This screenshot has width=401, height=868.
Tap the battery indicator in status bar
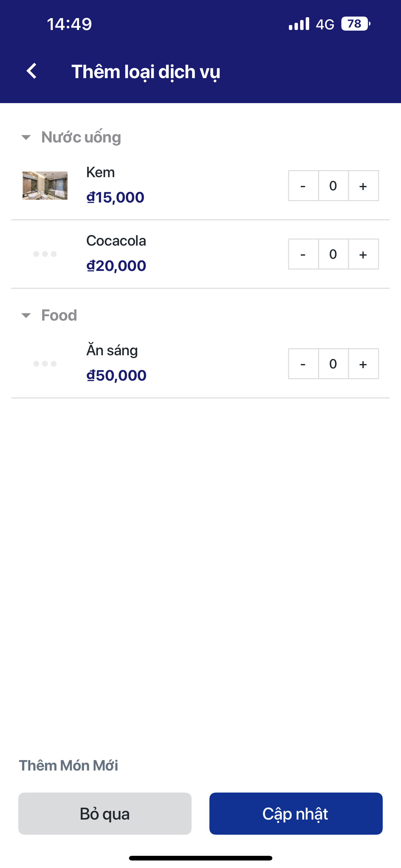tap(355, 24)
